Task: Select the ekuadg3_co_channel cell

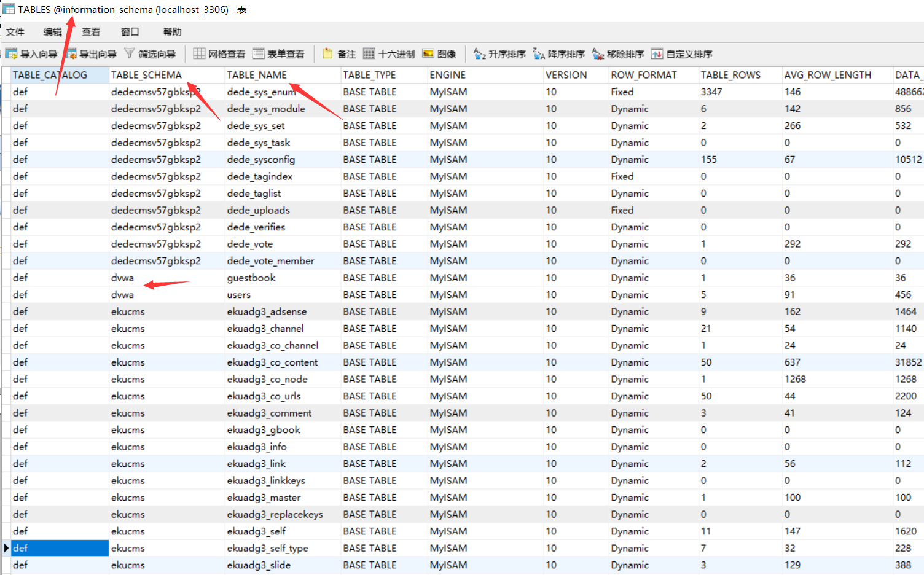Action: coord(283,345)
